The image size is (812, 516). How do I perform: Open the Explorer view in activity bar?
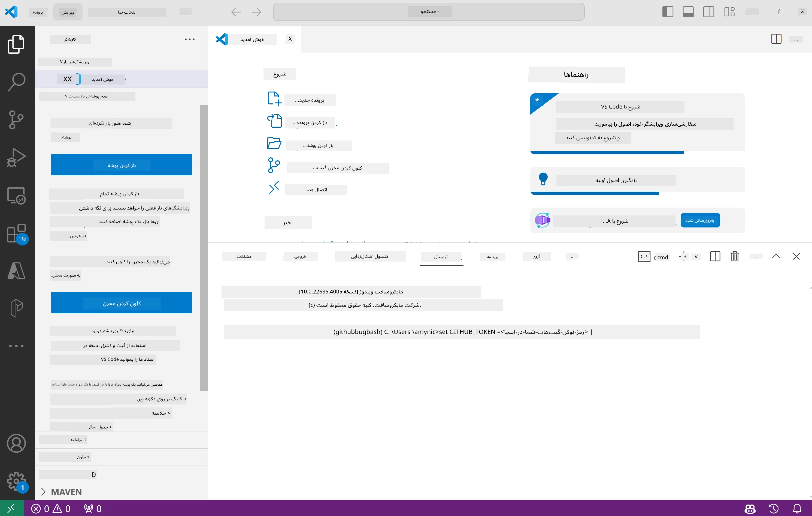tap(16, 44)
